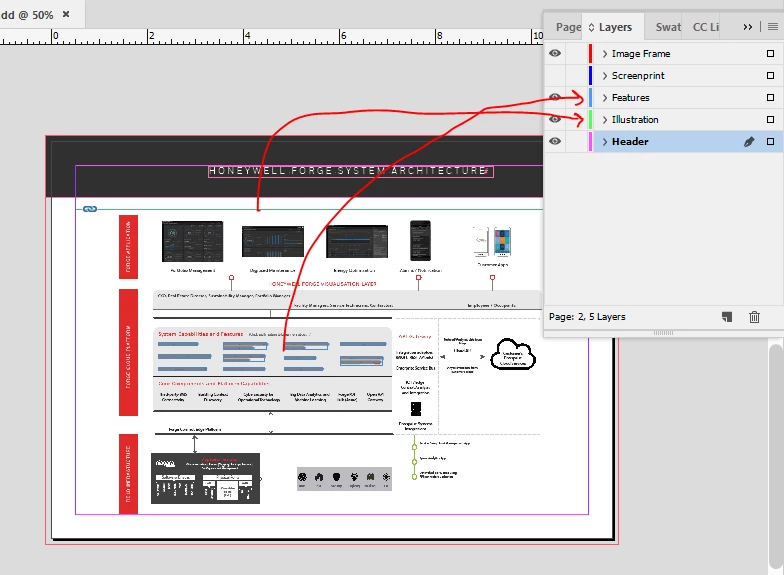
Task: Click the green Illustration layer color
Action: click(x=590, y=120)
